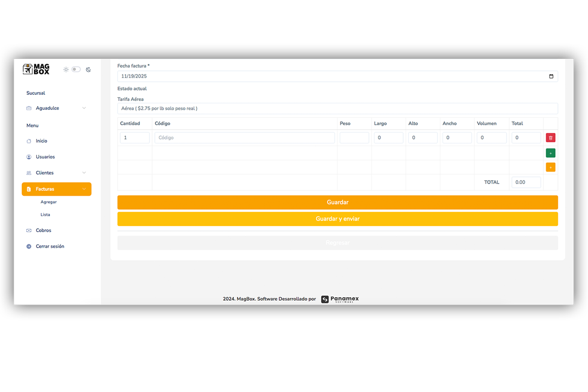Click the MagBox logo
588x392 pixels.
(x=36, y=69)
